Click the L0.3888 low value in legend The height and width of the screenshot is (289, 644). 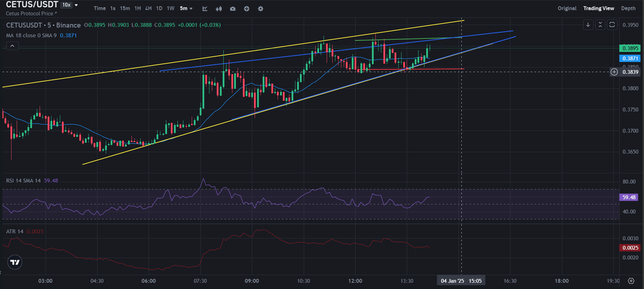(142, 25)
